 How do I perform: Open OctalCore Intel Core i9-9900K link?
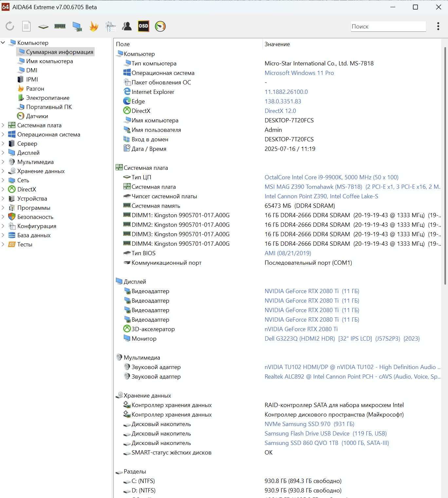click(x=331, y=177)
